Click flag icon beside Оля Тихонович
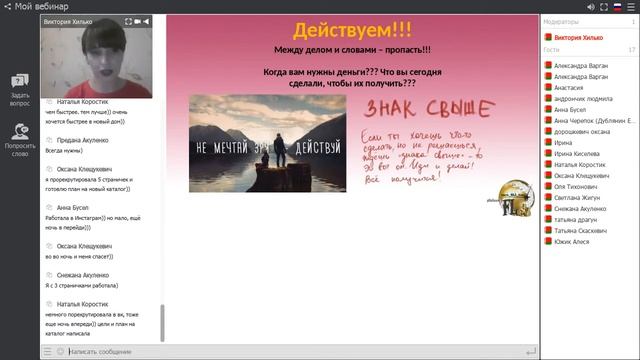 tap(548, 186)
